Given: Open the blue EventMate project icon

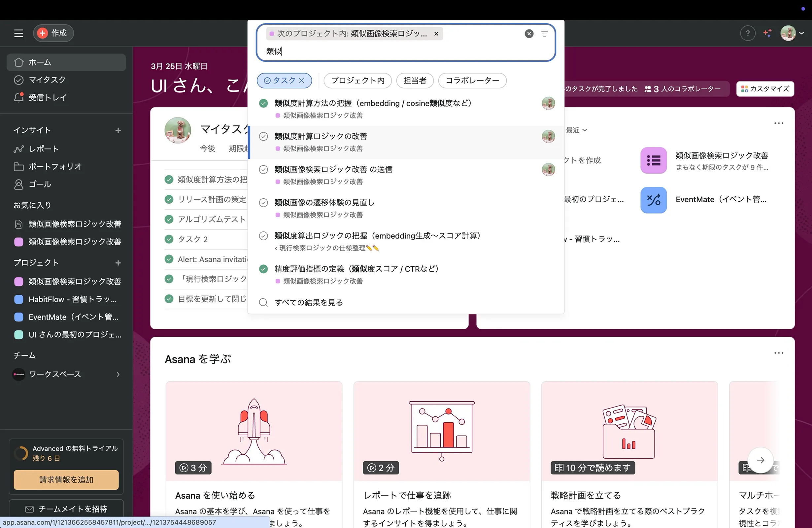Looking at the screenshot, I should point(653,200).
